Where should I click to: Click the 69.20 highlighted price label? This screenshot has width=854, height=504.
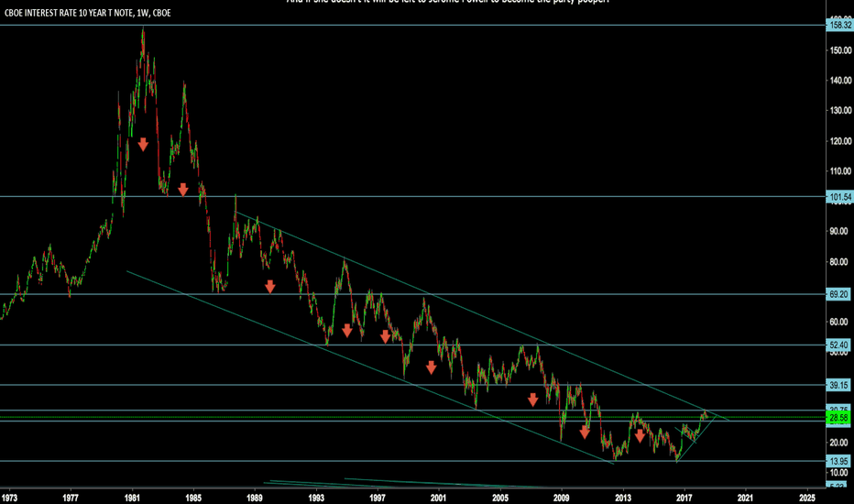(x=838, y=294)
